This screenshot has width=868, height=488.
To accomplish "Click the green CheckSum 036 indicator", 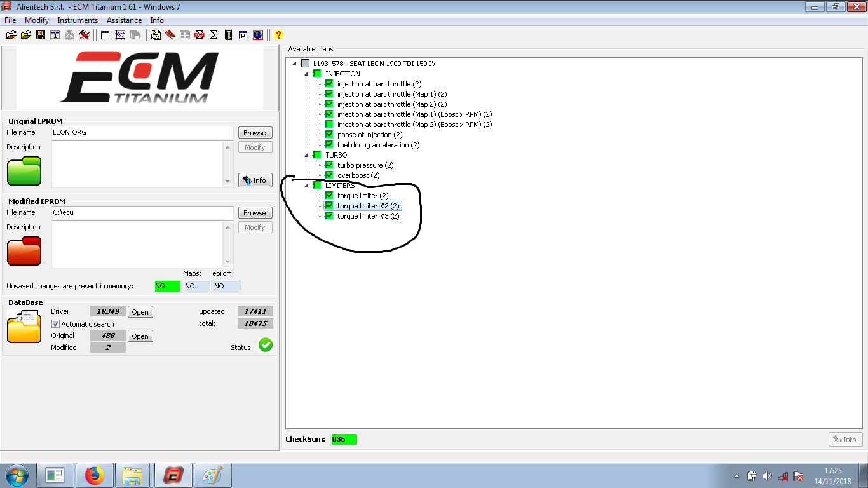I will 344,439.
